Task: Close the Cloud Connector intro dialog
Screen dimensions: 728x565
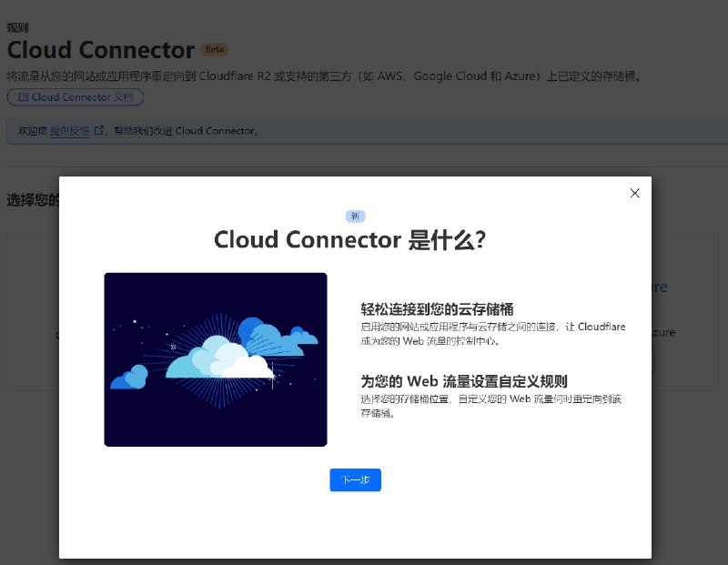Action: [x=634, y=193]
